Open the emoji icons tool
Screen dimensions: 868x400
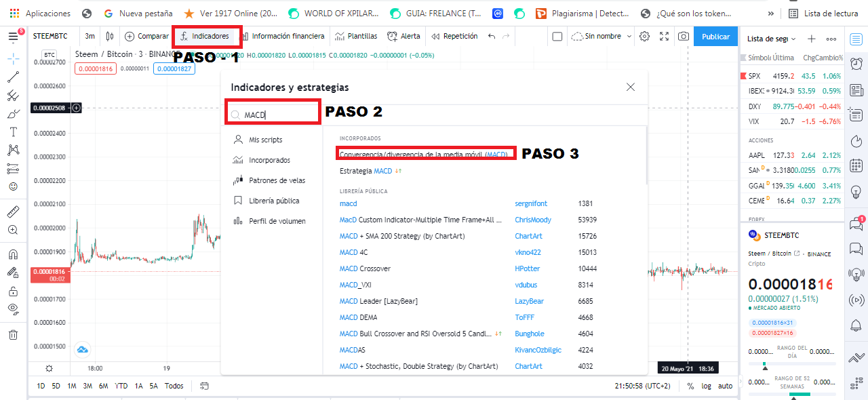tap(13, 186)
